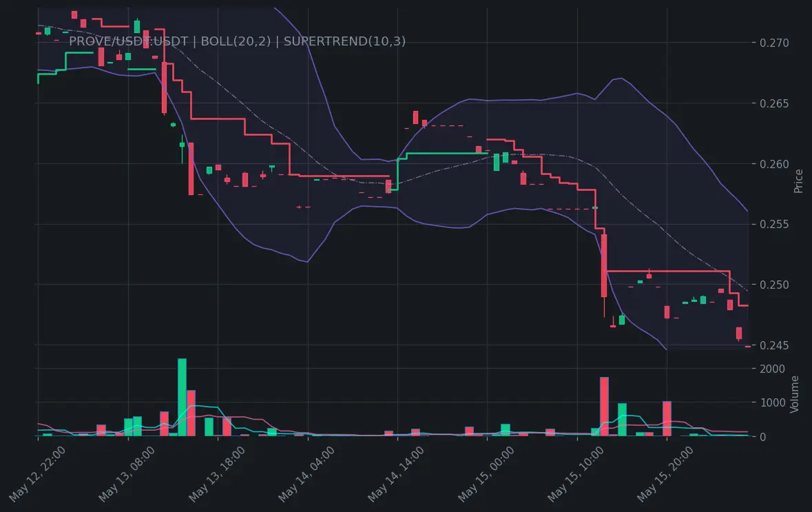Screen dimensions: 812x512
Task: Click the tallest green volume bar
Action: [183, 398]
